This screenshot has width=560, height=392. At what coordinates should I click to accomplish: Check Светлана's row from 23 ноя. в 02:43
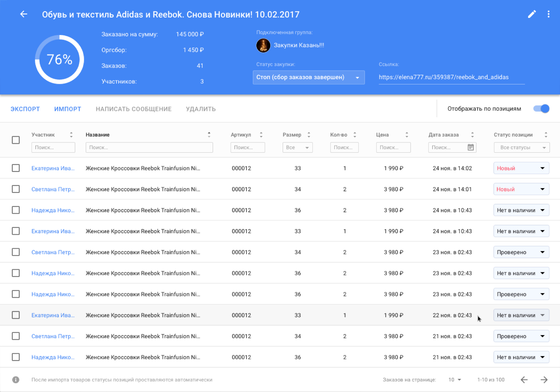pos(16,252)
